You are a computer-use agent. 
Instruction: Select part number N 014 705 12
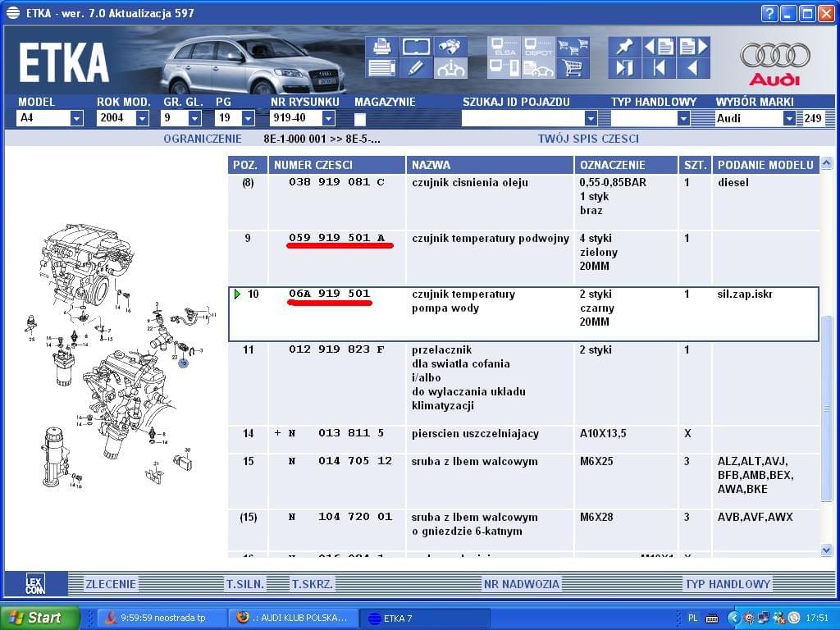[x=340, y=461]
